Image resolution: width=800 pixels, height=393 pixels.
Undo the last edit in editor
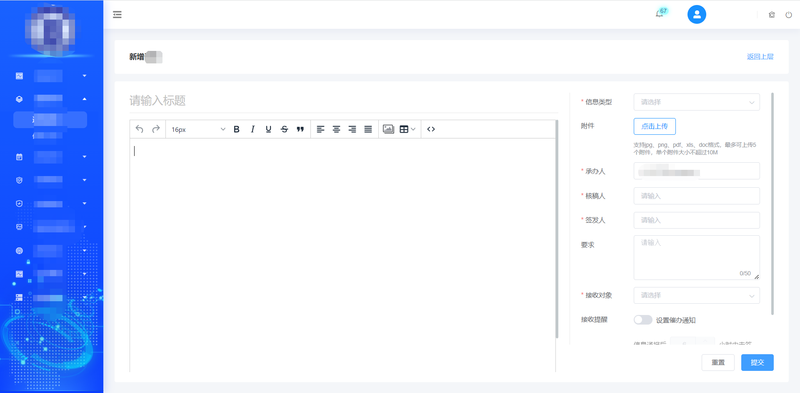click(139, 129)
